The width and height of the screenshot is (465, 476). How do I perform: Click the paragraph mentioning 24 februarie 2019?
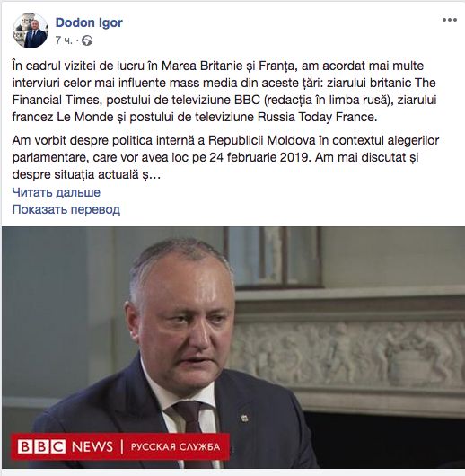click(x=225, y=157)
